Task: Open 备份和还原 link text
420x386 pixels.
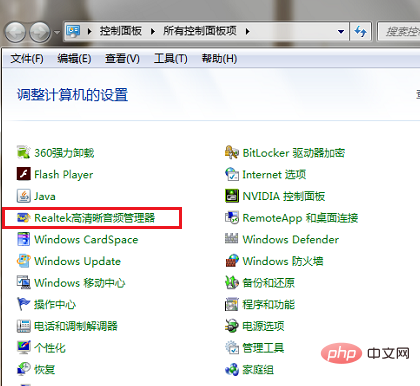Action: click(269, 283)
